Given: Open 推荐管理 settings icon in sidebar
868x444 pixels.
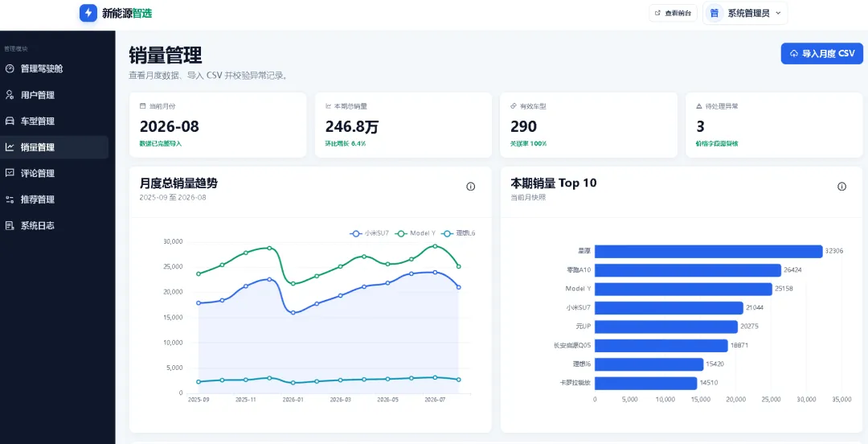Looking at the screenshot, I should click(x=10, y=199).
